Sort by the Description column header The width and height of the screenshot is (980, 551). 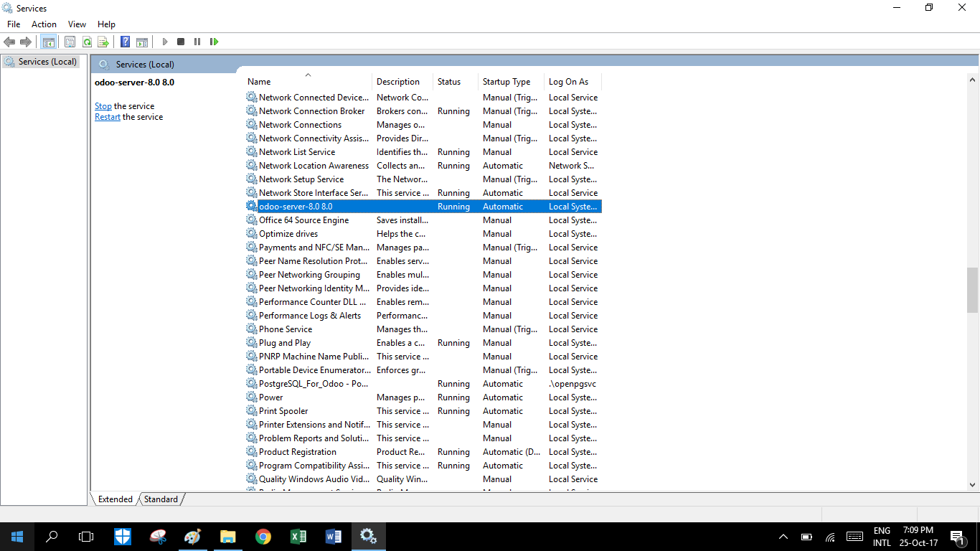(x=402, y=82)
